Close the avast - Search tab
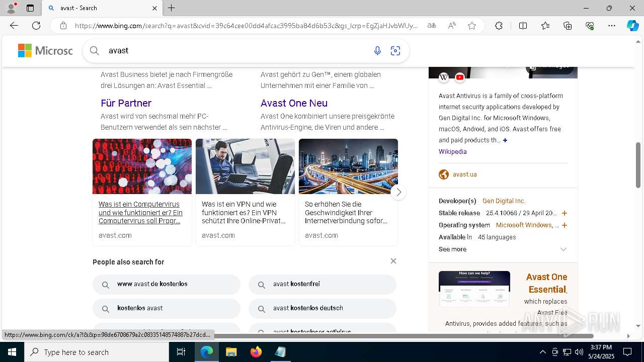Image resolution: width=644 pixels, height=362 pixels. [x=154, y=8]
